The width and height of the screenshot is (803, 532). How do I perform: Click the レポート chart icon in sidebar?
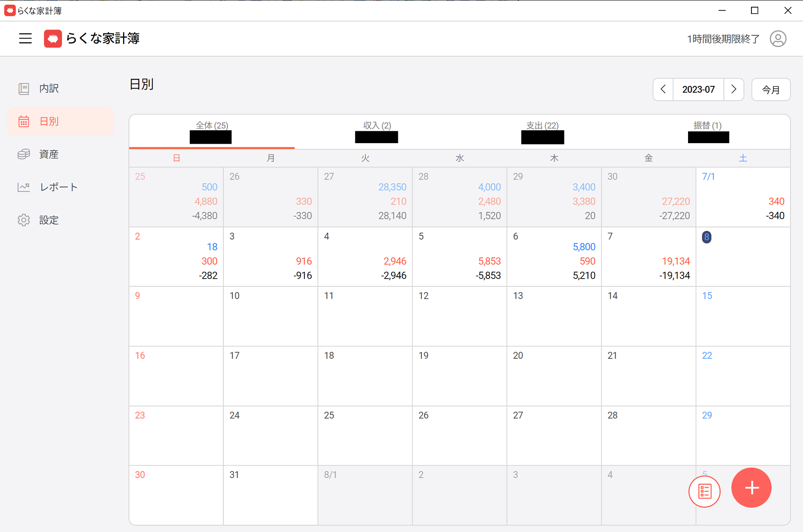[24, 187]
